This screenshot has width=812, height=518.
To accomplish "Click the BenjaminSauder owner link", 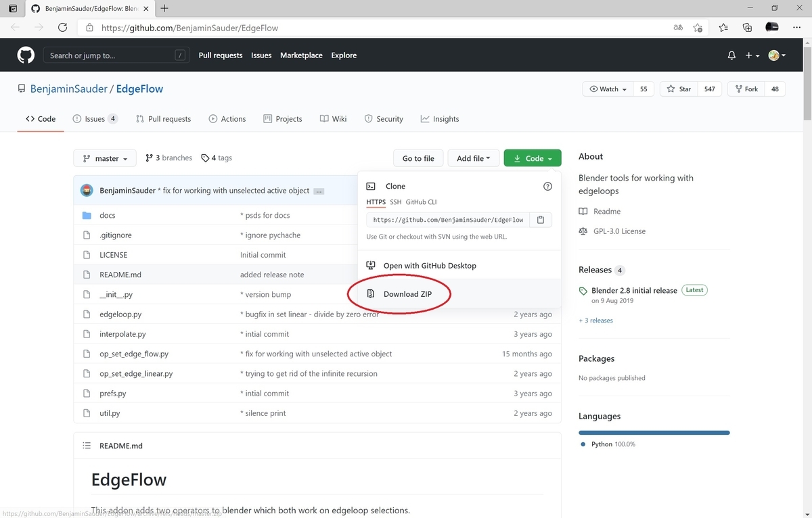I will [x=70, y=89].
